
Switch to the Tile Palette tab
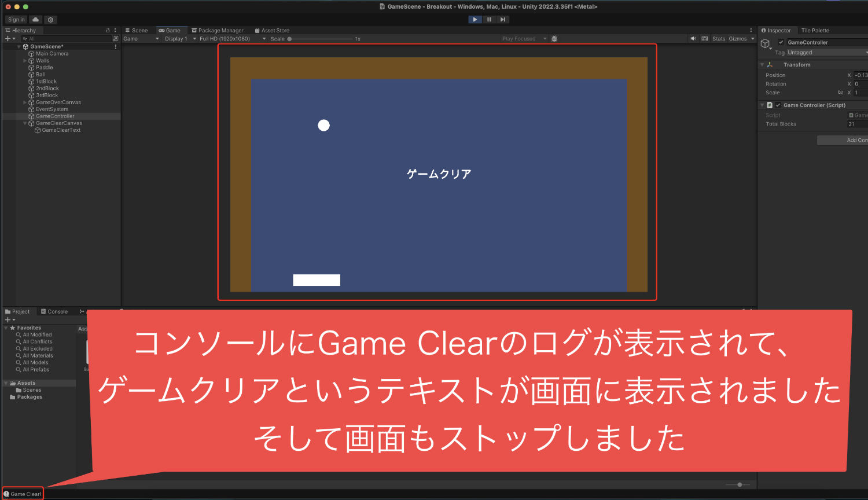(x=815, y=30)
